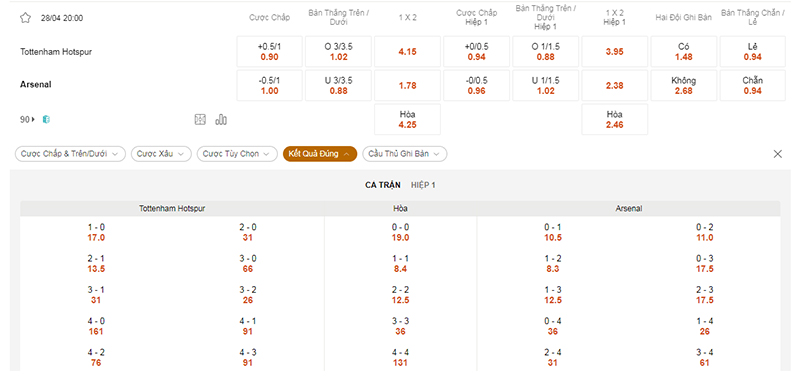Screen dimensions: 800x384
Task: Choose the Hòa 4.25 draw odds
Action: (407, 120)
